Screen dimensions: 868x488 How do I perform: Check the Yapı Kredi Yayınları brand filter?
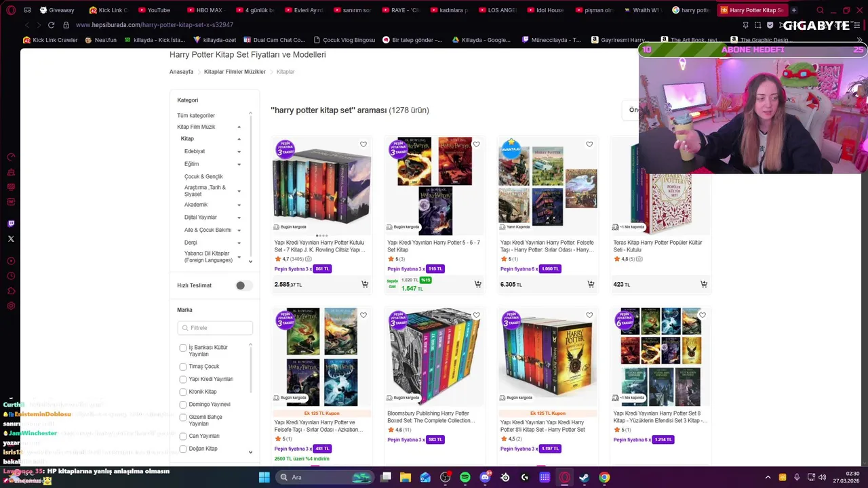pos(183,380)
